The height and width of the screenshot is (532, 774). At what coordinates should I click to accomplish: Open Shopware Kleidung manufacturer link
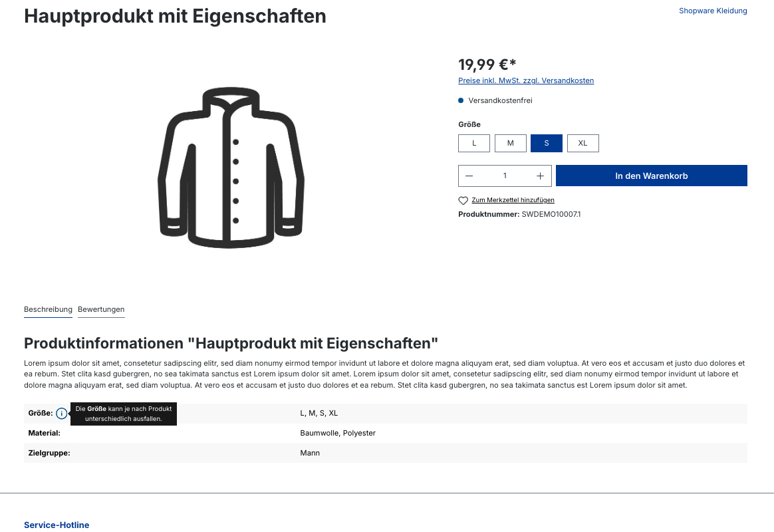pyautogui.click(x=713, y=11)
